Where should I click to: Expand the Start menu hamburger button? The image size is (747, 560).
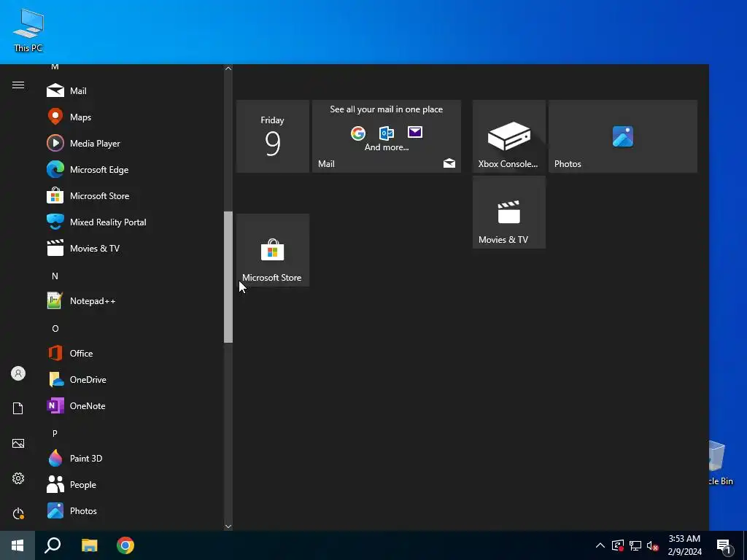point(18,85)
